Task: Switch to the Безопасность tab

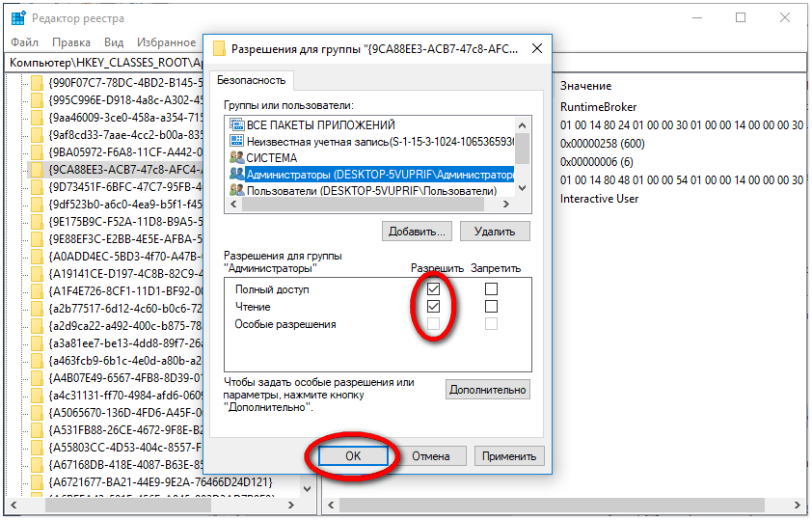Action: [251, 80]
